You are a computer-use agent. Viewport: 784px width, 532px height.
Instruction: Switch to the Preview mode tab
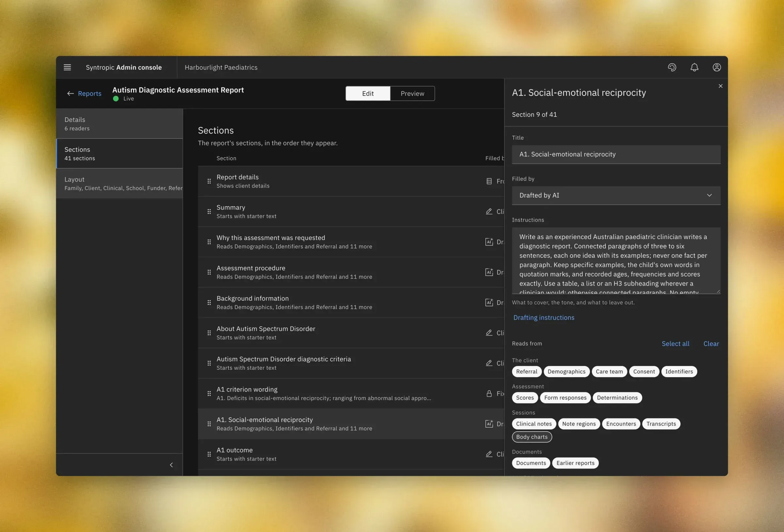click(x=412, y=93)
